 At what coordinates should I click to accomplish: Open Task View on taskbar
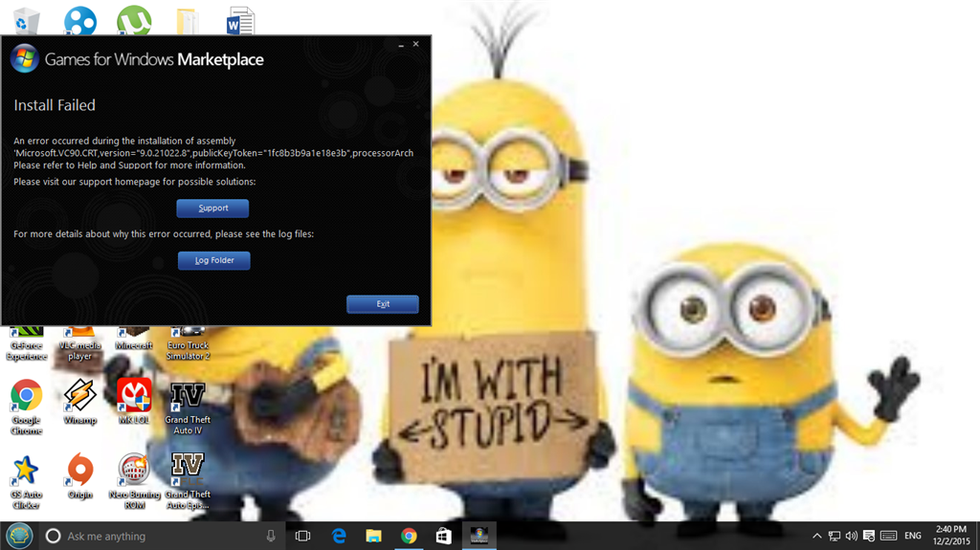(303, 537)
